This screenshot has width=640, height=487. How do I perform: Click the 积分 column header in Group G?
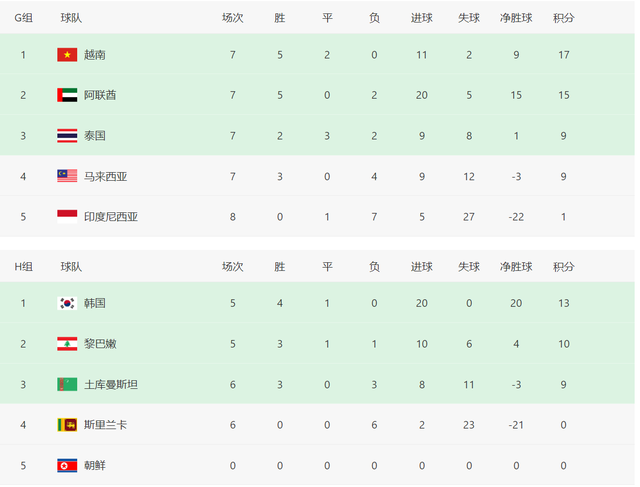pos(564,18)
